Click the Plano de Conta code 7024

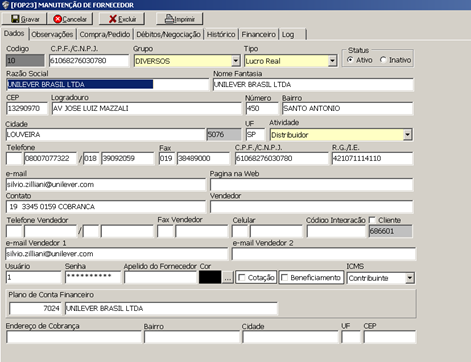click(x=35, y=308)
